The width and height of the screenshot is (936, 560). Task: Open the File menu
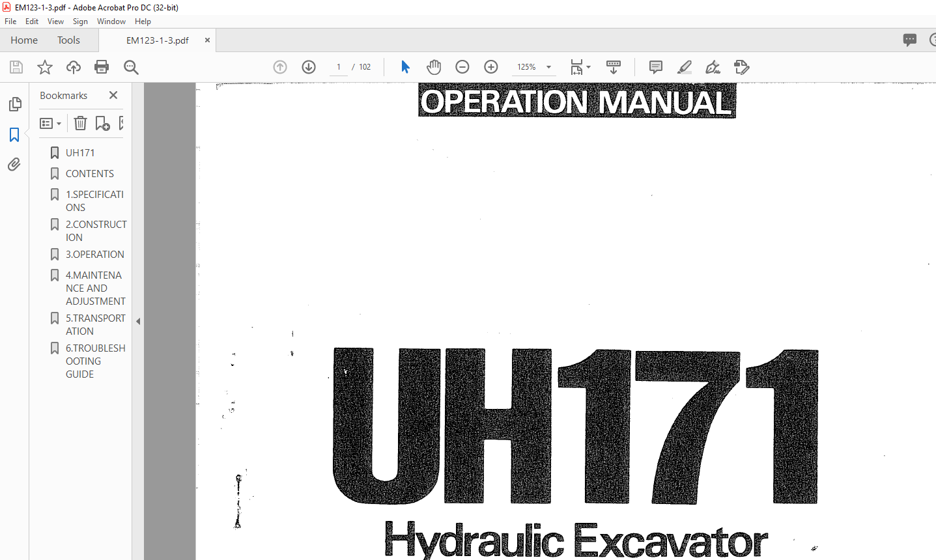[10, 21]
